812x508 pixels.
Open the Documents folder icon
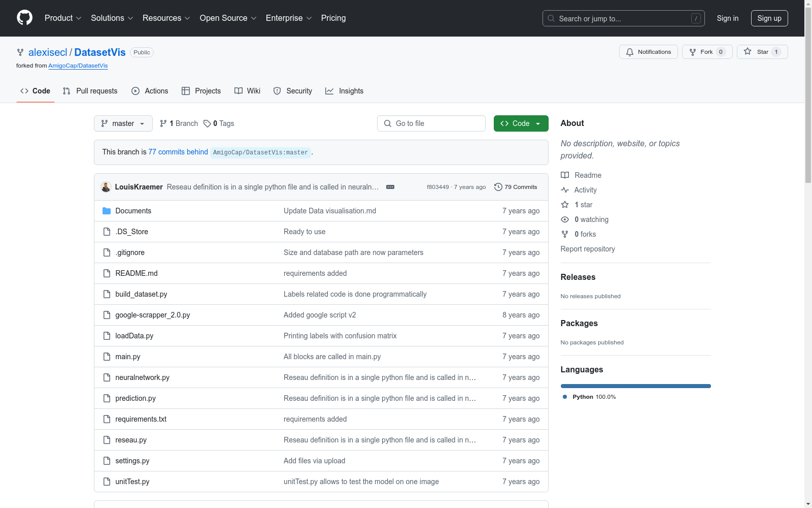click(107, 211)
